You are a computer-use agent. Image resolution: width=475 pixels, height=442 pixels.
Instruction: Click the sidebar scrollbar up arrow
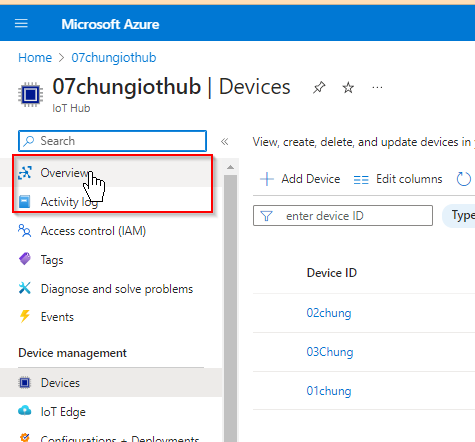pos(230,167)
